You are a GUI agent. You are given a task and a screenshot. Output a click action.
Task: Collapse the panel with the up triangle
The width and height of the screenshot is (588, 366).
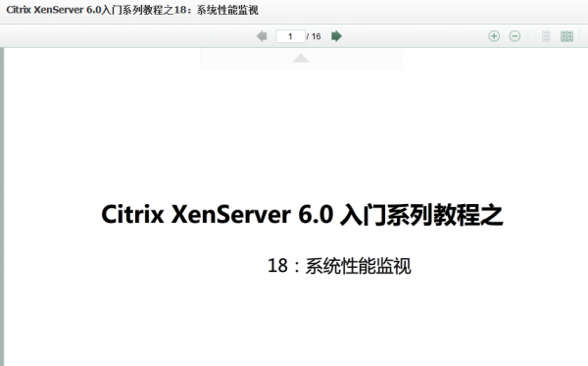301,58
